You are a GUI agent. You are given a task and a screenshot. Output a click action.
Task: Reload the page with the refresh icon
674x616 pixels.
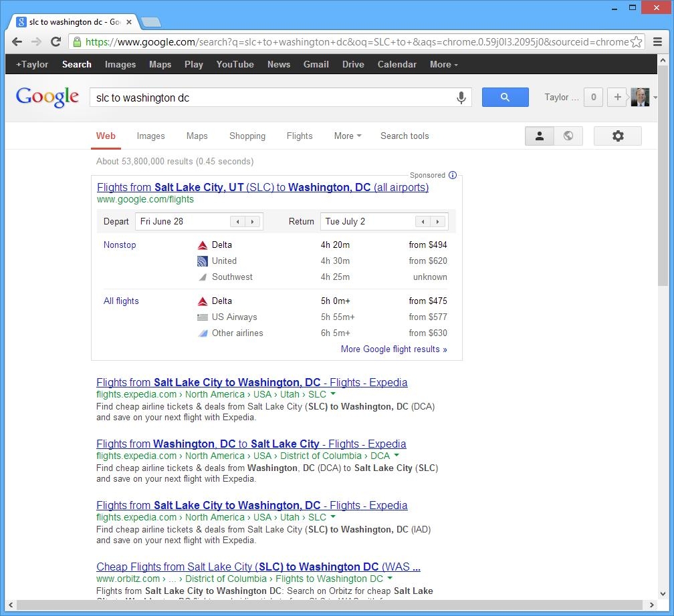click(56, 41)
